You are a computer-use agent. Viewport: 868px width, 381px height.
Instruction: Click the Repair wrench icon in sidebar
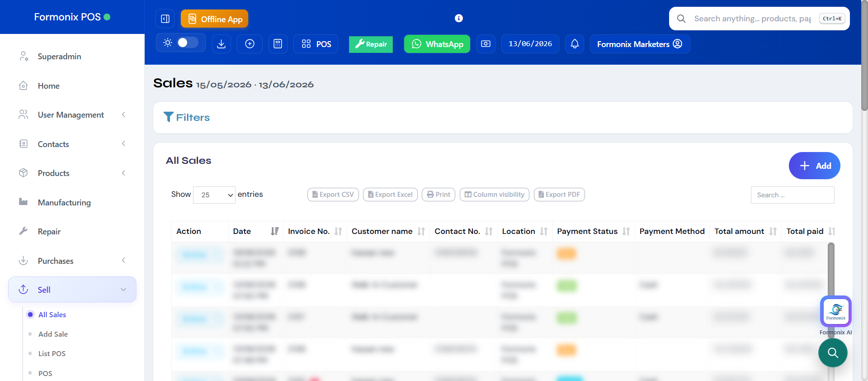(24, 231)
